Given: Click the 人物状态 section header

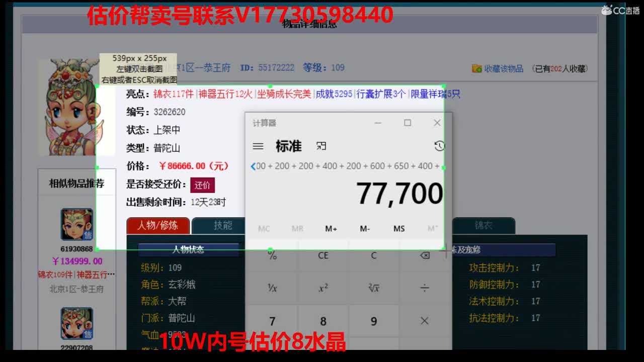Looking at the screenshot, I should (188, 249).
